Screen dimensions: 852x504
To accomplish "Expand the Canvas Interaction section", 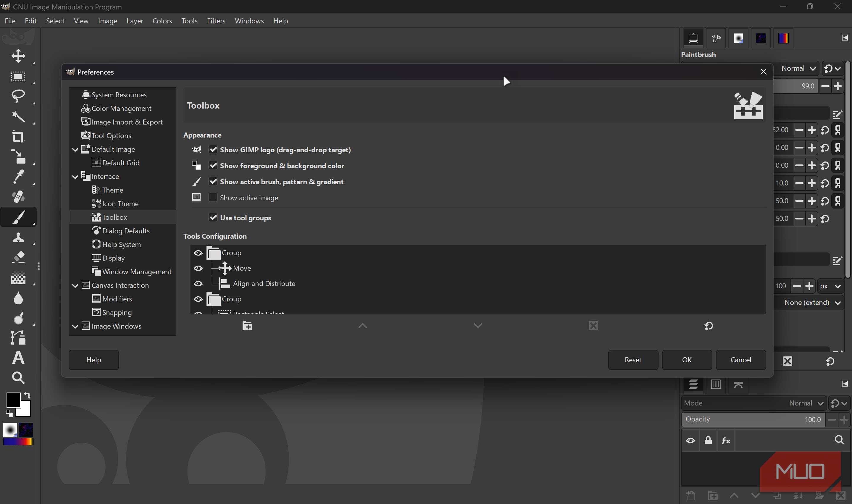I will [75, 285].
